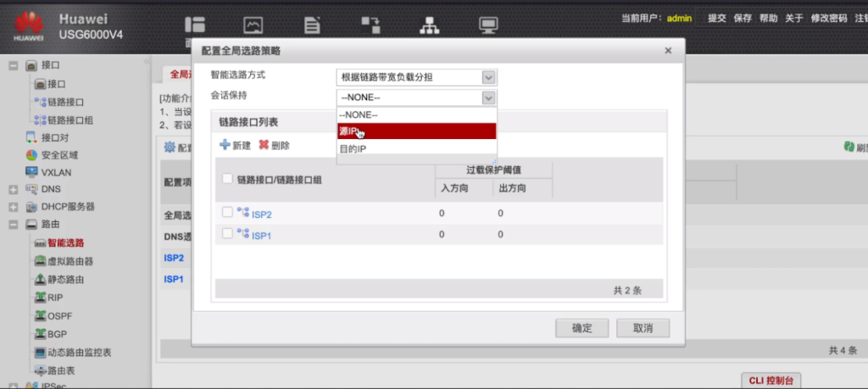Click the red X icon for 删除
This screenshot has height=389, width=868.
click(x=264, y=145)
